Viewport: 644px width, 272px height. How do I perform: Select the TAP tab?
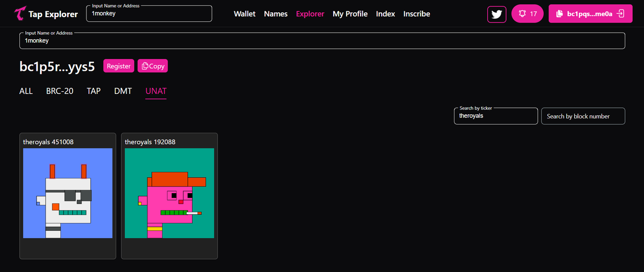click(x=94, y=91)
